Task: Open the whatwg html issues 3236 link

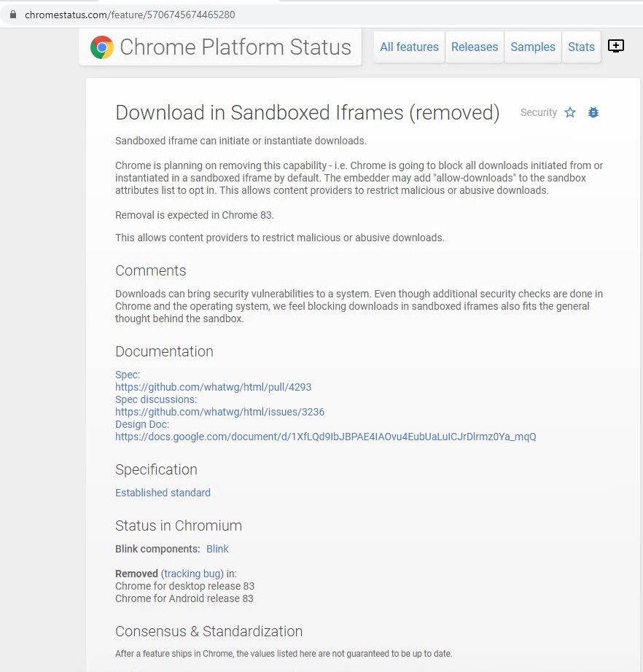Action: click(219, 412)
